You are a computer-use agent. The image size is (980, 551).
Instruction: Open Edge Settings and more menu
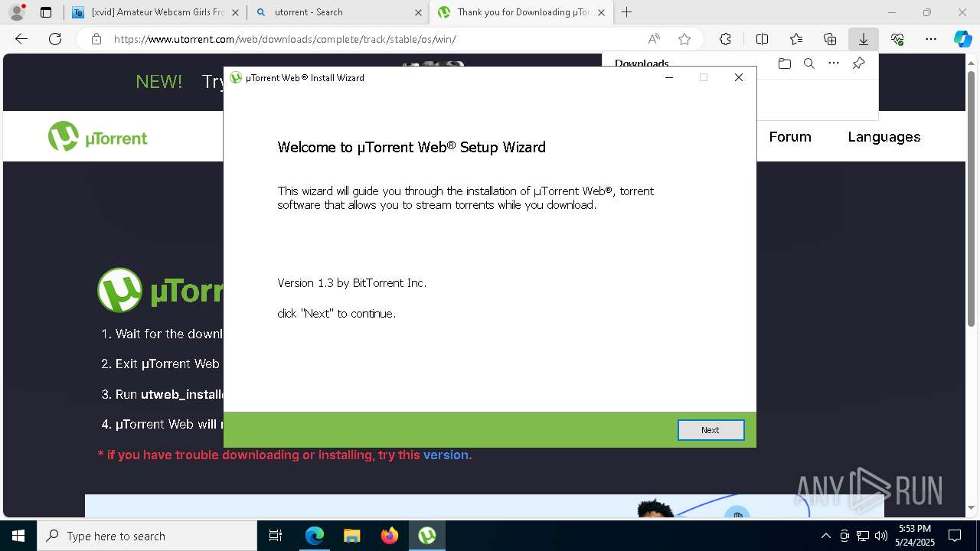point(931,39)
